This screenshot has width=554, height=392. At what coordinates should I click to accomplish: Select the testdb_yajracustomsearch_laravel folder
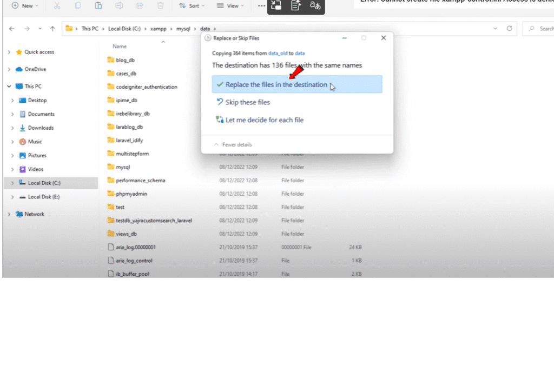click(x=154, y=221)
